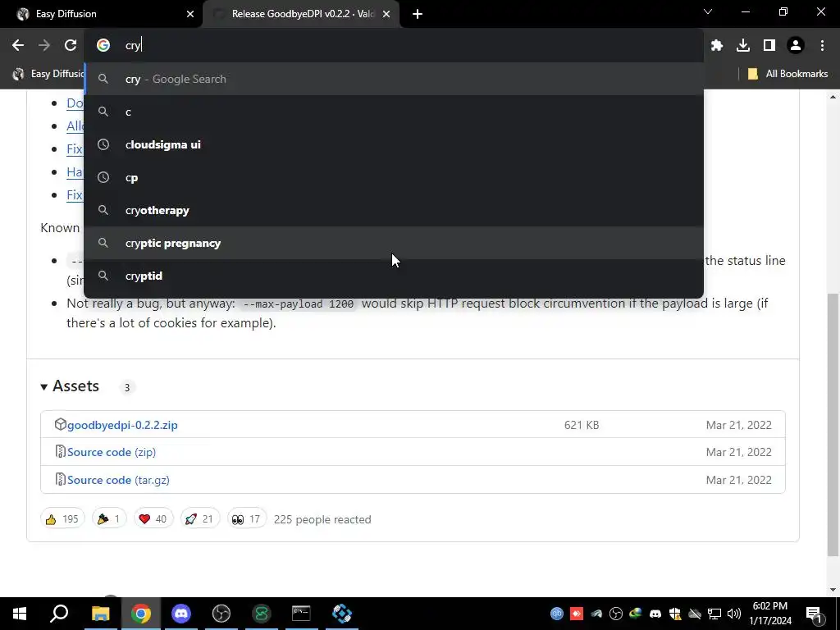Open the All Bookmarks folder
The height and width of the screenshot is (630, 840).
(x=787, y=74)
